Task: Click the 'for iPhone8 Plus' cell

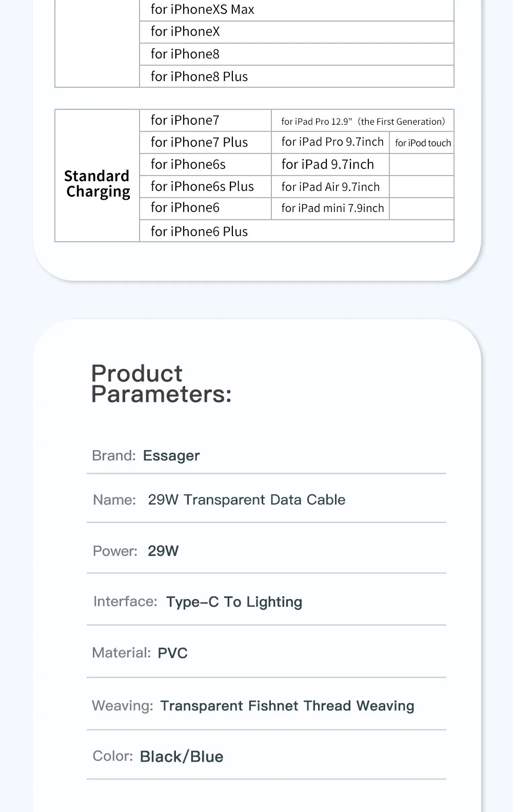Action: click(x=199, y=76)
